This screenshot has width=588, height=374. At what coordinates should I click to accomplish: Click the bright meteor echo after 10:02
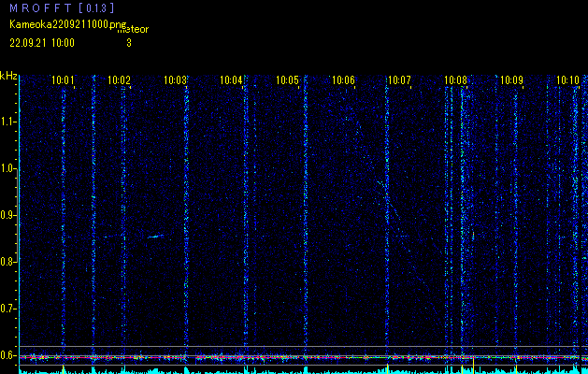point(155,237)
